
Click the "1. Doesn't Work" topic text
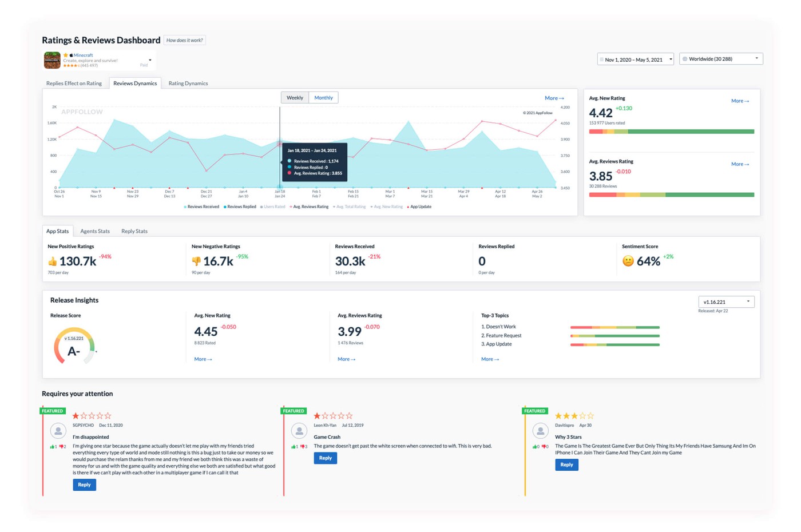498,327
